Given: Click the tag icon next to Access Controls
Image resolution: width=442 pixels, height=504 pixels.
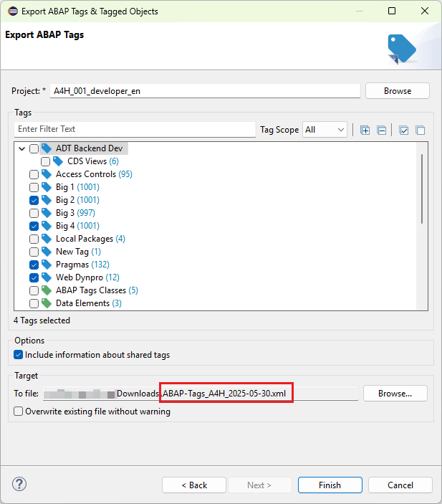Looking at the screenshot, I should click(47, 174).
